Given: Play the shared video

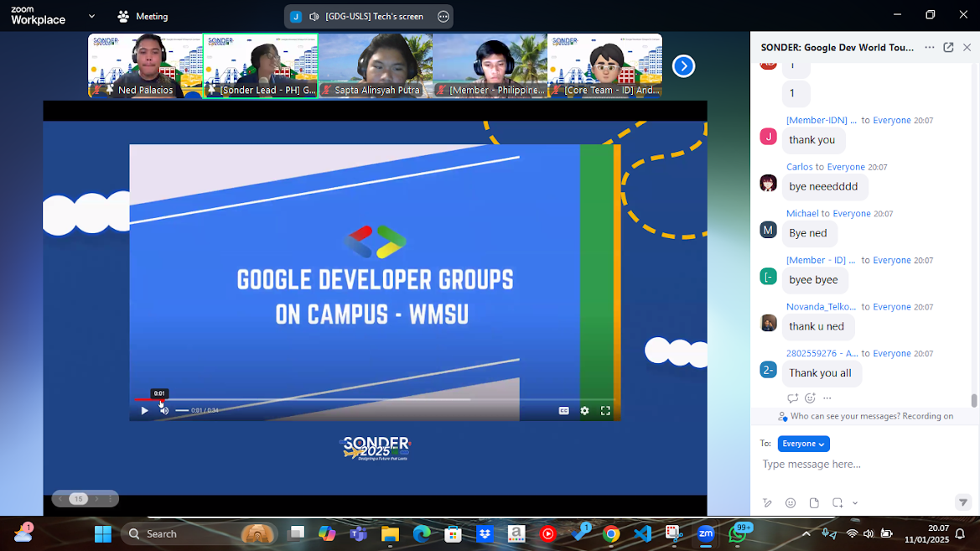Looking at the screenshot, I should pyautogui.click(x=144, y=411).
